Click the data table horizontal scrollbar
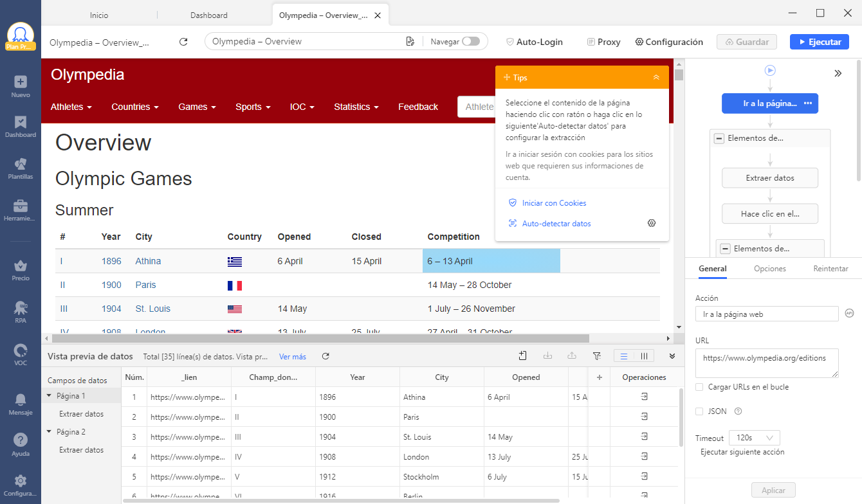The height and width of the screenshot is (504, 862). [x=340, y=500]
